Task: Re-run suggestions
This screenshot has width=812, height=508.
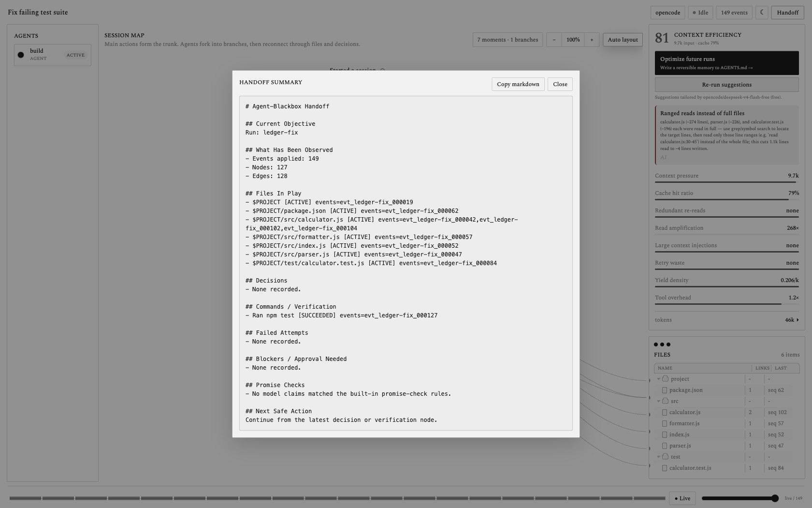Action: [x=726, y=85]
